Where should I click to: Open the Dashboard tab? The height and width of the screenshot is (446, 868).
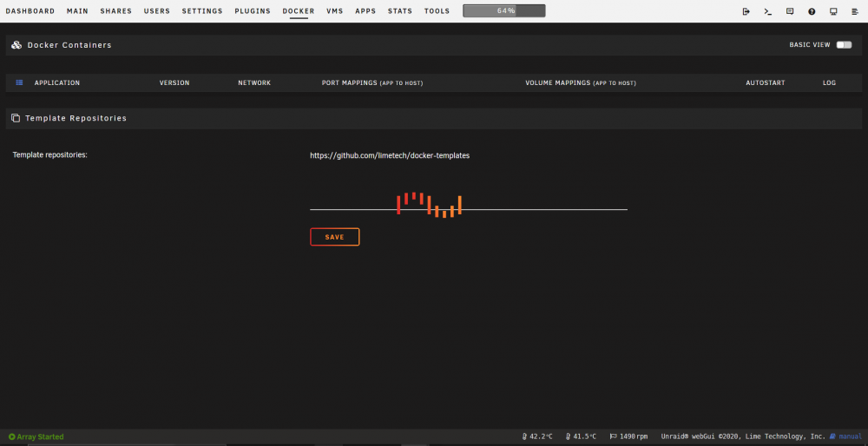point(30,11)
